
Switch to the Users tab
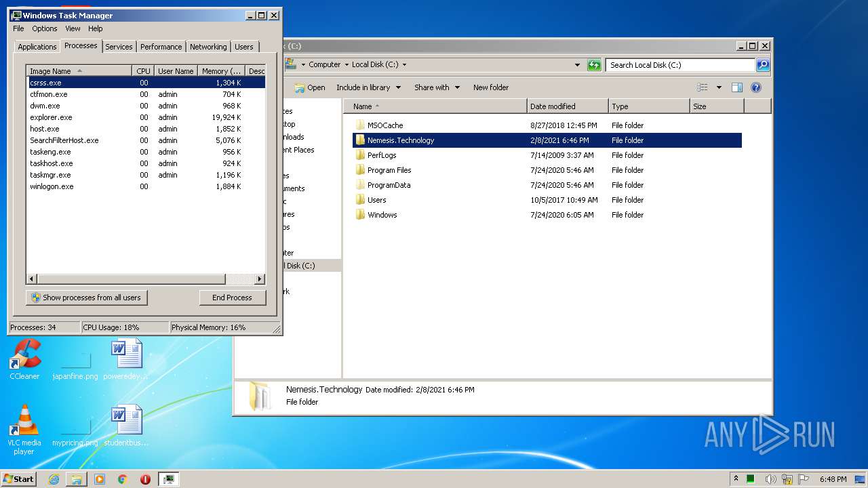pos(244,47)
